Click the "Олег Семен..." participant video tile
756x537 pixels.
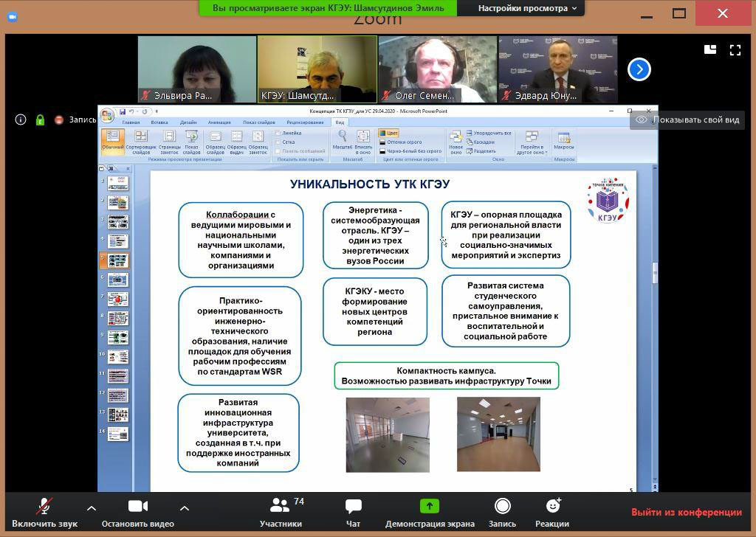click(438, 69)
